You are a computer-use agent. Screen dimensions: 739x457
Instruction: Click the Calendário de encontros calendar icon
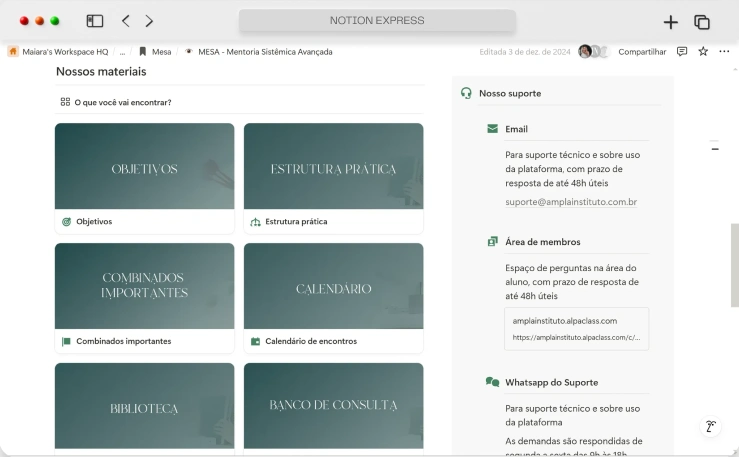[x=255, y=341]
